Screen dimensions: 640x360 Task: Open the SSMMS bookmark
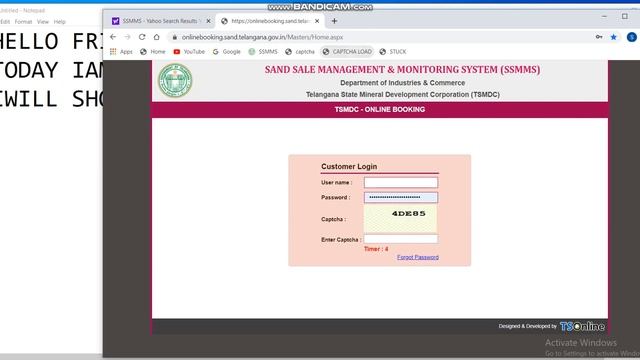coord(263,52)
